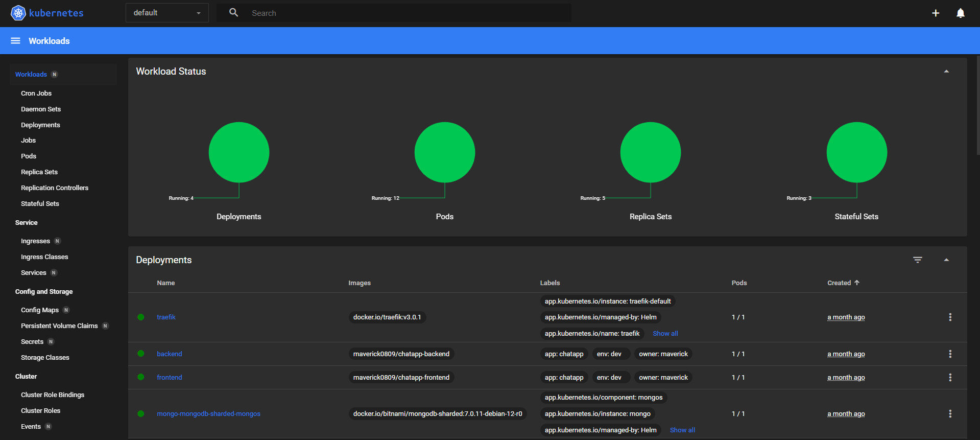Click the N badge next to Ingresses

tap(57, 241)
